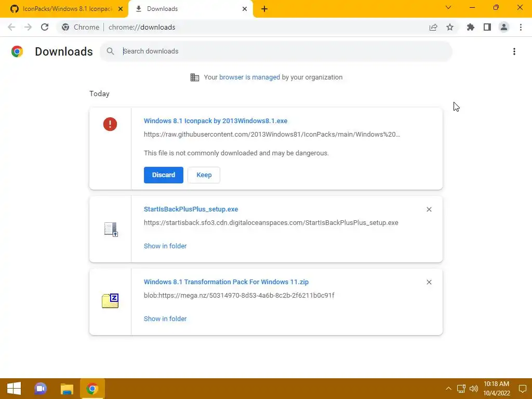Image resolution: width=532 pixels, height=399 pixels.
Task: Click the zip file icon of Transformation Pack
Action: click(x=110, y=301)
